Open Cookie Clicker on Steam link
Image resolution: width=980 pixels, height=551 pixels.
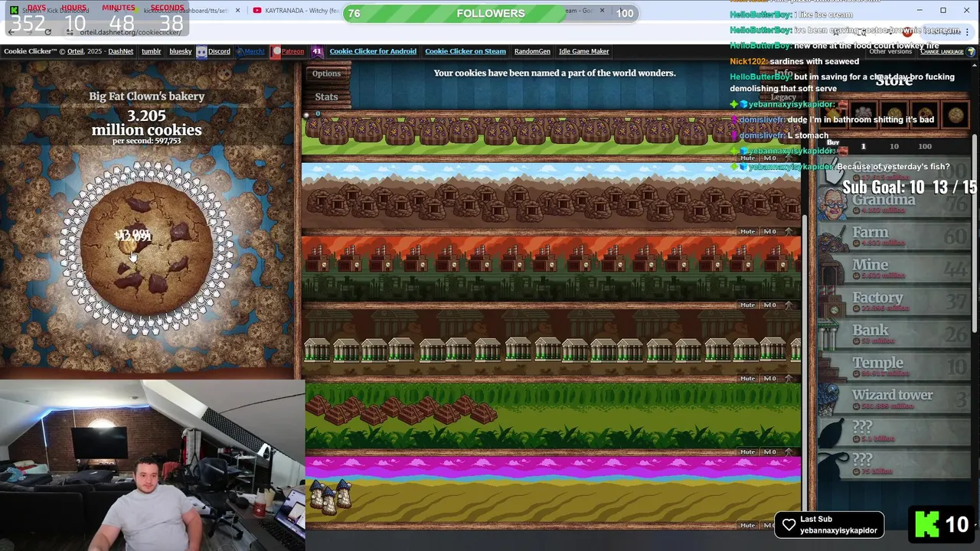[x=465, y=51]
